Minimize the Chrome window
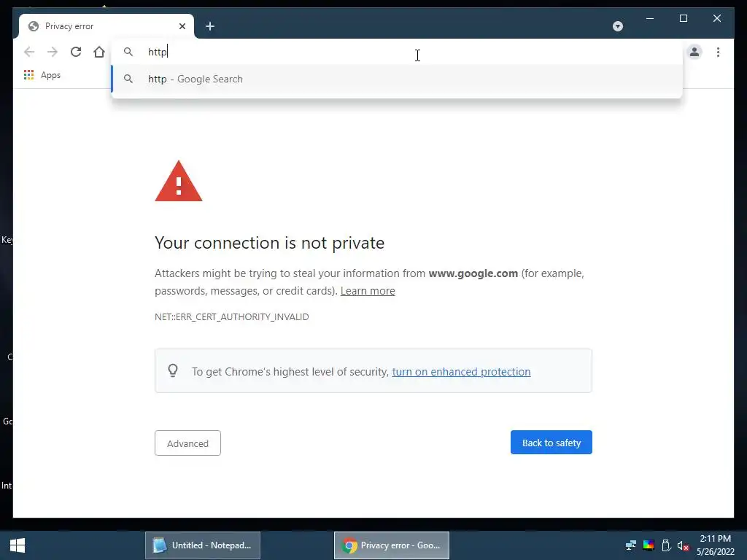747x560 pixels. click(650, 18)
